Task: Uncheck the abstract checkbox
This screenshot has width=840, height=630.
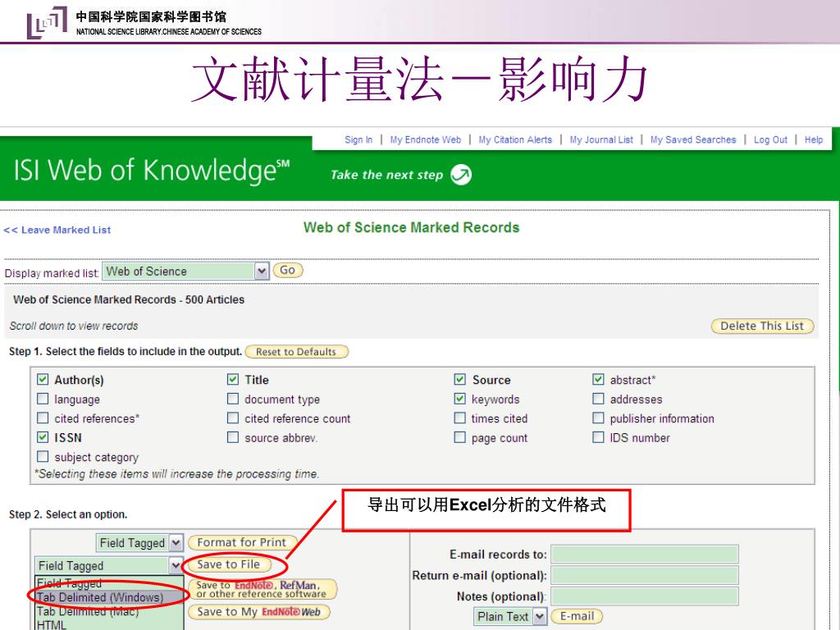Action: tap(598, 380)
